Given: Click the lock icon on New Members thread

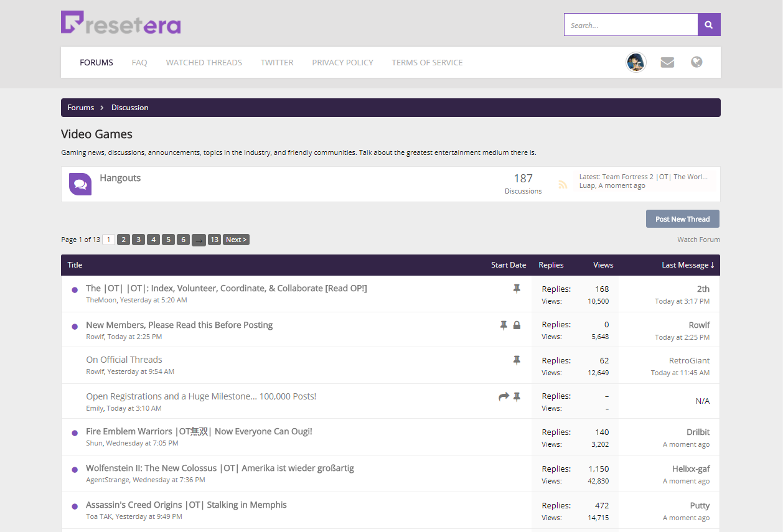Looking at the screenshot, I should [x=517, y=325].
